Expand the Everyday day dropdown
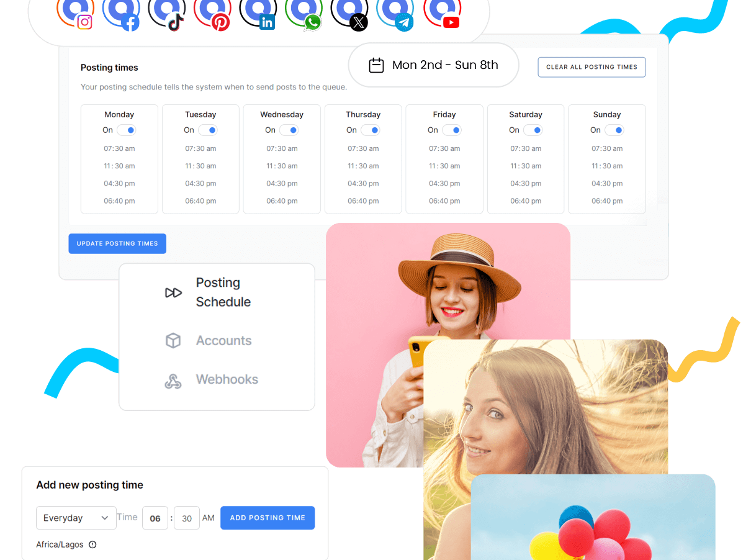751x560 pixels. click(76, 518)
